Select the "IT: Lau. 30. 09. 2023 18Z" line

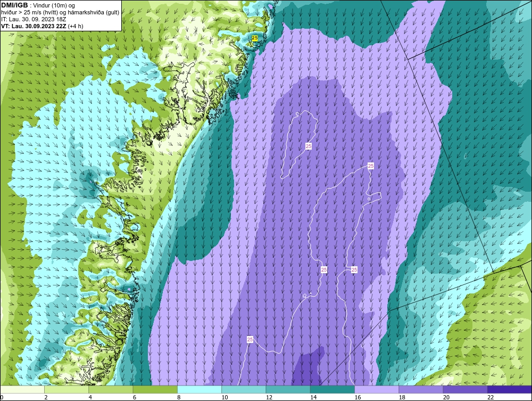pyautogui.click(x=34, y=19)
